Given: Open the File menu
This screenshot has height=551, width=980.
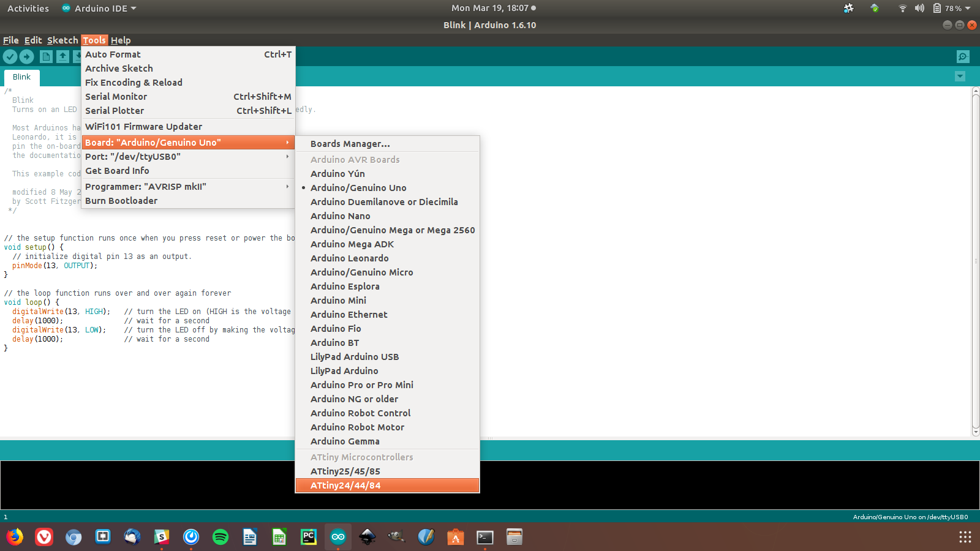Looking at the screenshot, I should [11, 40].
